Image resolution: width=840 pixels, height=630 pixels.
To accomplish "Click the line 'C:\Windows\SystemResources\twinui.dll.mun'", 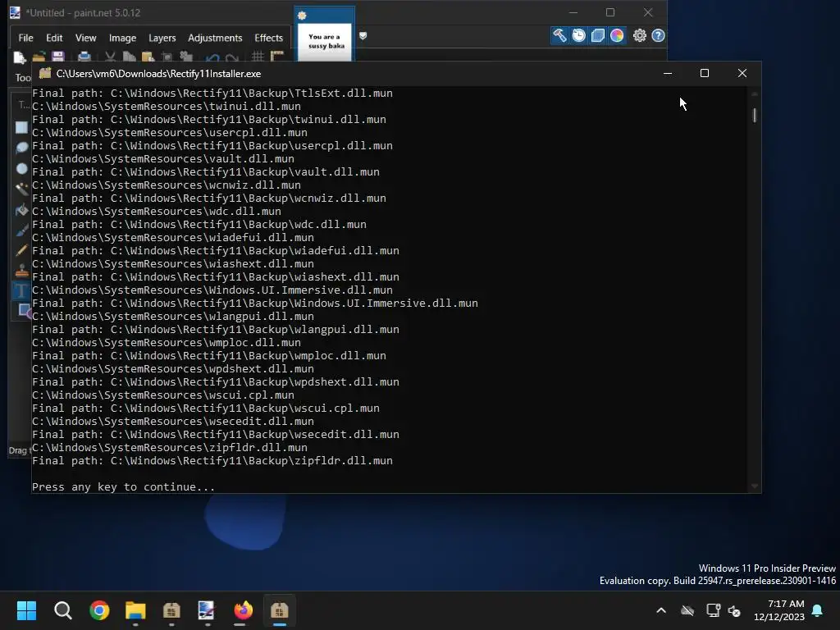I will pyautogui.click(x=167, y=106).
